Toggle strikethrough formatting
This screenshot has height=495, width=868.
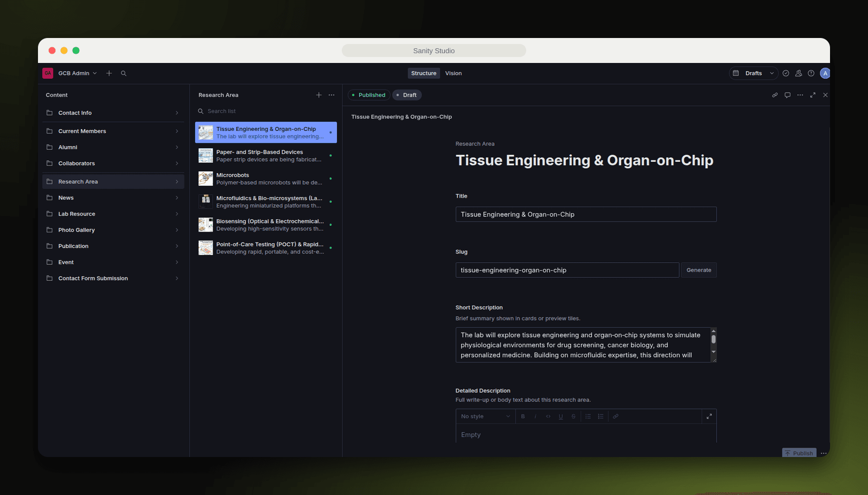(573, 416)
